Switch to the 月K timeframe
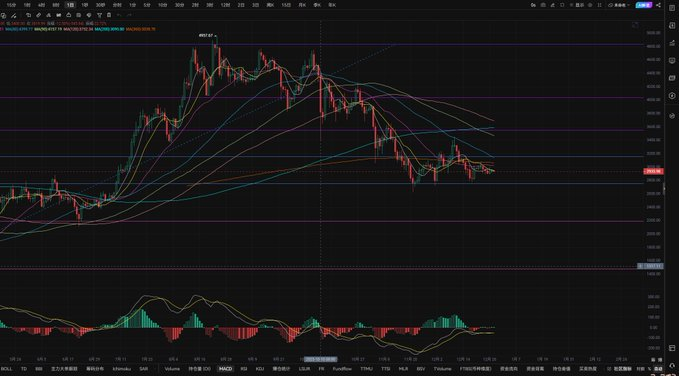Image resolution: width=679 pixels, height=376 pixels. [302, 5]
